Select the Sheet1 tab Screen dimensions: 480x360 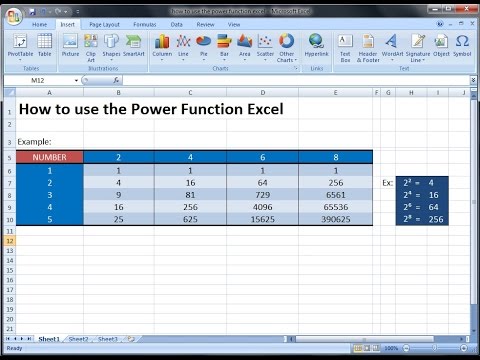(49, 339)
